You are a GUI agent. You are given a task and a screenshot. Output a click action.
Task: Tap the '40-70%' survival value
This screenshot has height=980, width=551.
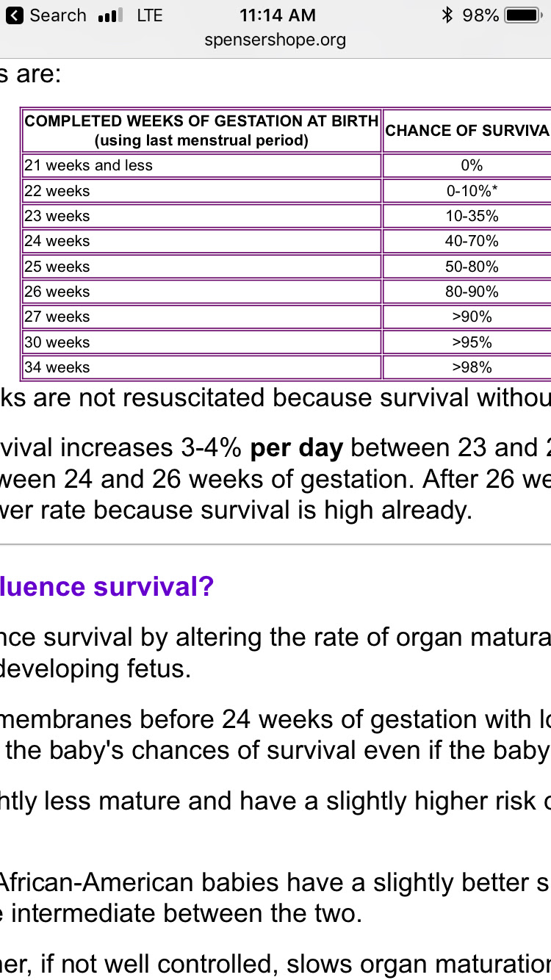pyautogui.click(x=472, y=241)
